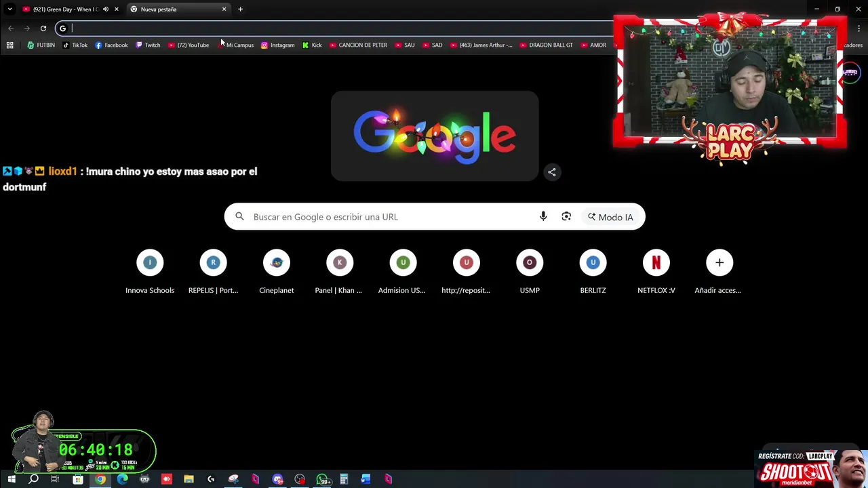The height and width of the screenshot is (488, 868).
Task: Close the Nueva pestaña tab
Action: [224, 9]
